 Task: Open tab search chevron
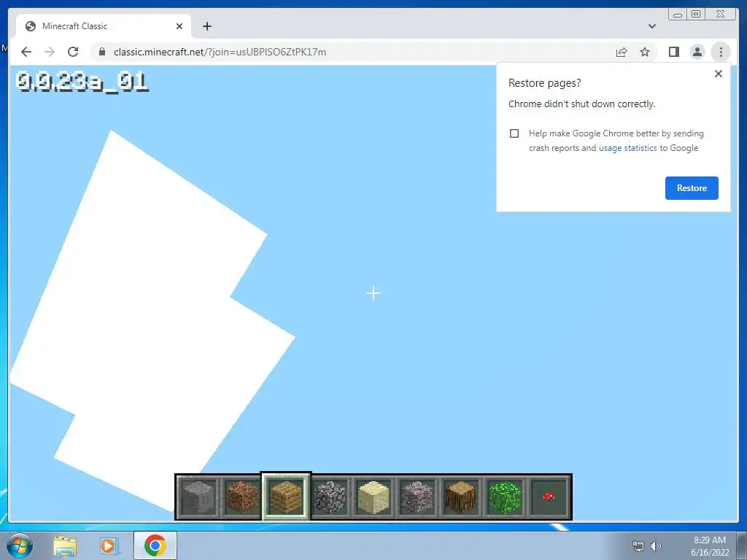(x=652, y=26)
